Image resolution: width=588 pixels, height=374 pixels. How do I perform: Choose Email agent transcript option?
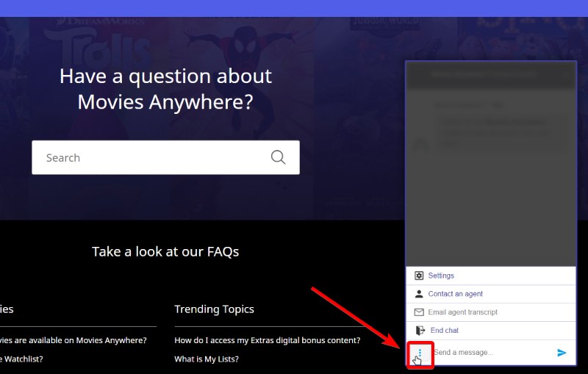(x=491, y=312)
